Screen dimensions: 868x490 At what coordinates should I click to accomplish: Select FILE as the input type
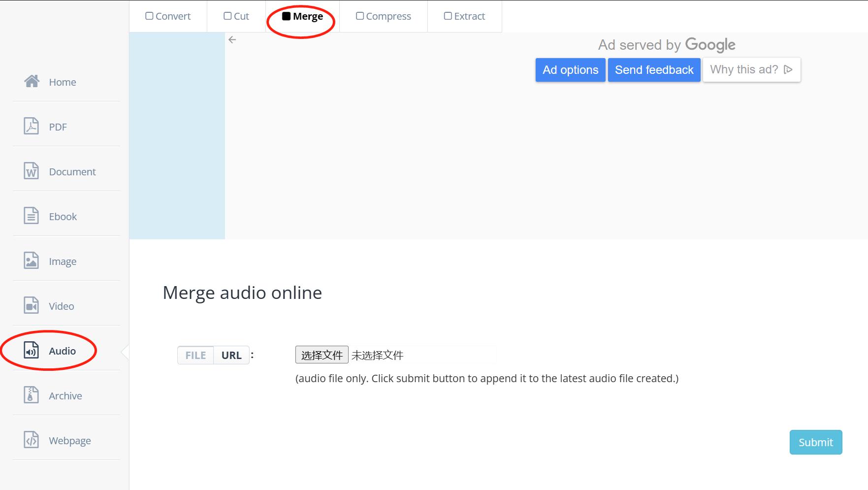tap(195, 355)
